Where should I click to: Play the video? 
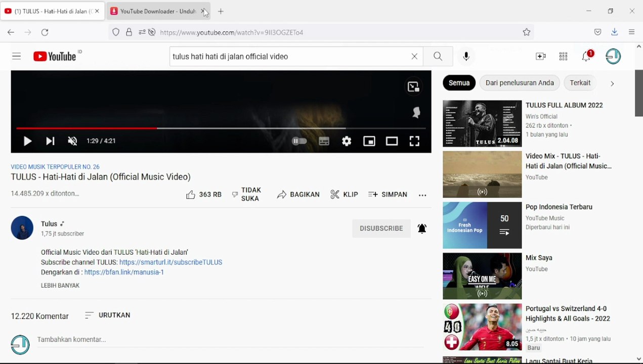coord(27,141)
